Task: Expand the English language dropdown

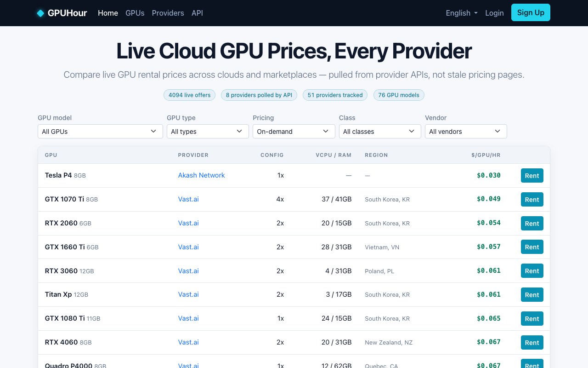Action: 462,13
